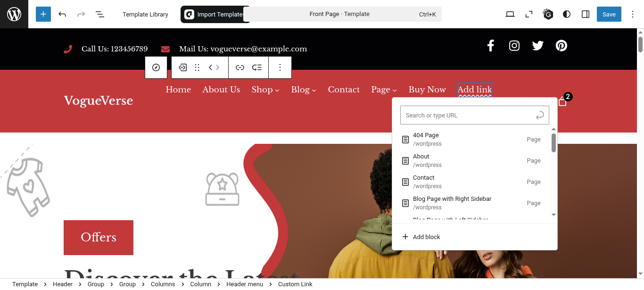This screenshot has height=290, width=644.
Task: Click the Buy Now menu item
Action: tap(427, 90)
